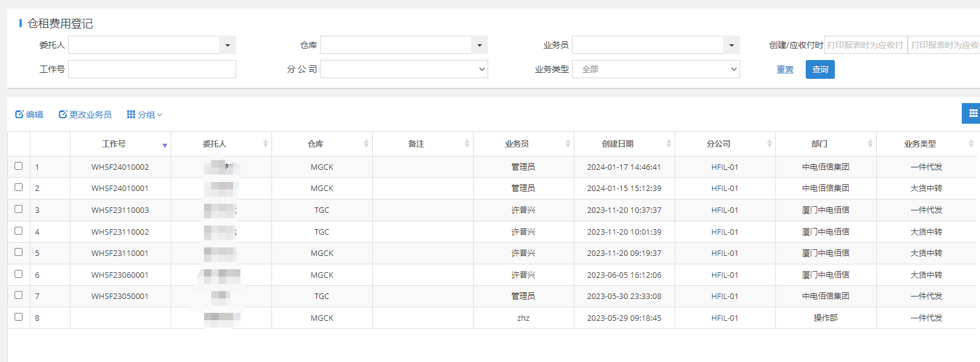The width and height of the screenshot is (980, 362).
Task: Check the checkbox for row 1
Action: click(x=19, y=166)
